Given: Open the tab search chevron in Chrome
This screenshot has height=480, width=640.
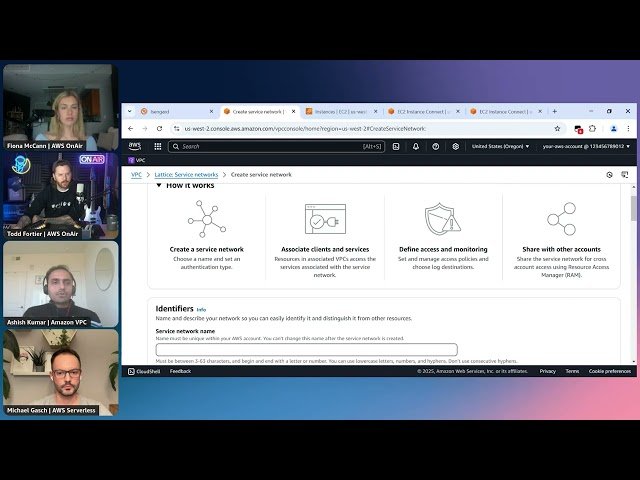Looking at the screenshot, I should (129, 111).
